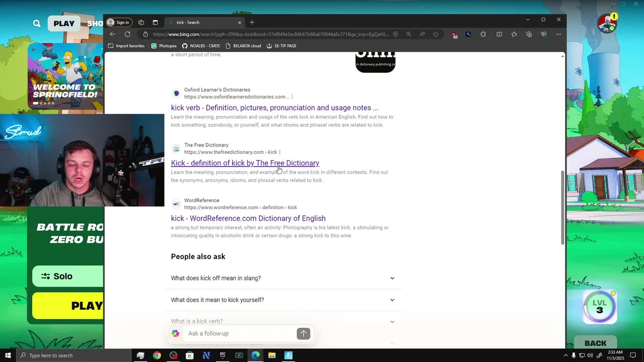The image size is (644, 362).
Task: Open Microsoft Edge taskbar icon
Action: tap(256, 355)
